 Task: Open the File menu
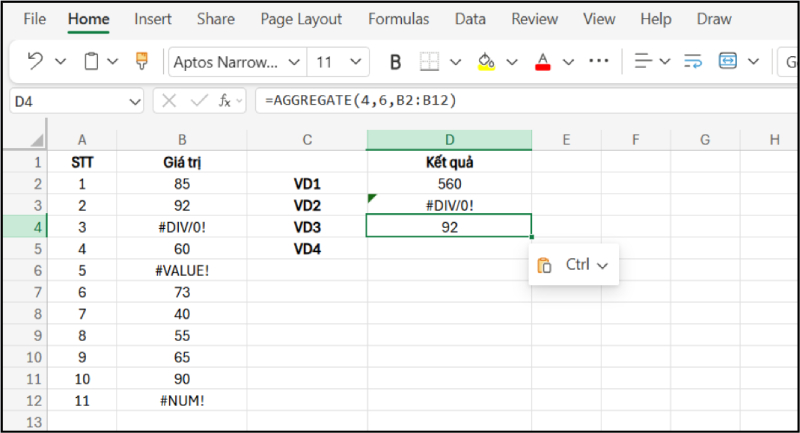pyautogui.click(x=34, y=19)
